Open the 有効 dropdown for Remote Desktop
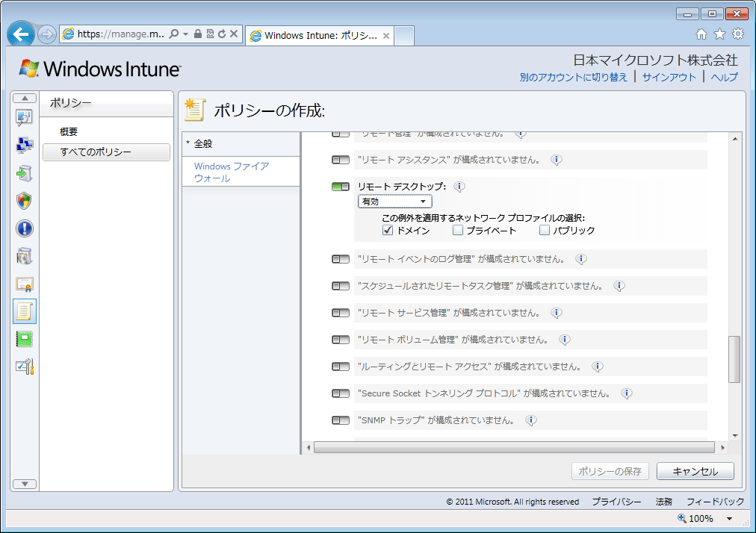 [395, 202]
